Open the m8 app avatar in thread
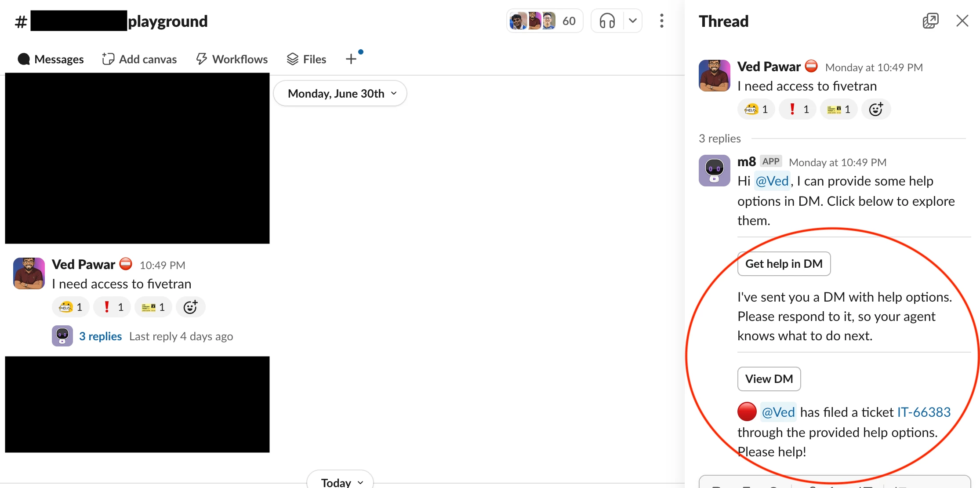Viewport: 980px width, 488px height. 715,170
